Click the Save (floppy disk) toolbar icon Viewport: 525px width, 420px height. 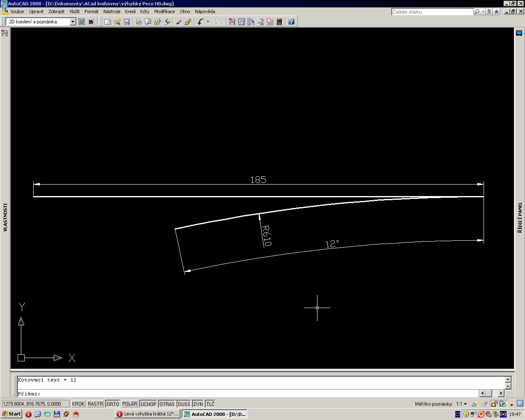tap(127, 22)
